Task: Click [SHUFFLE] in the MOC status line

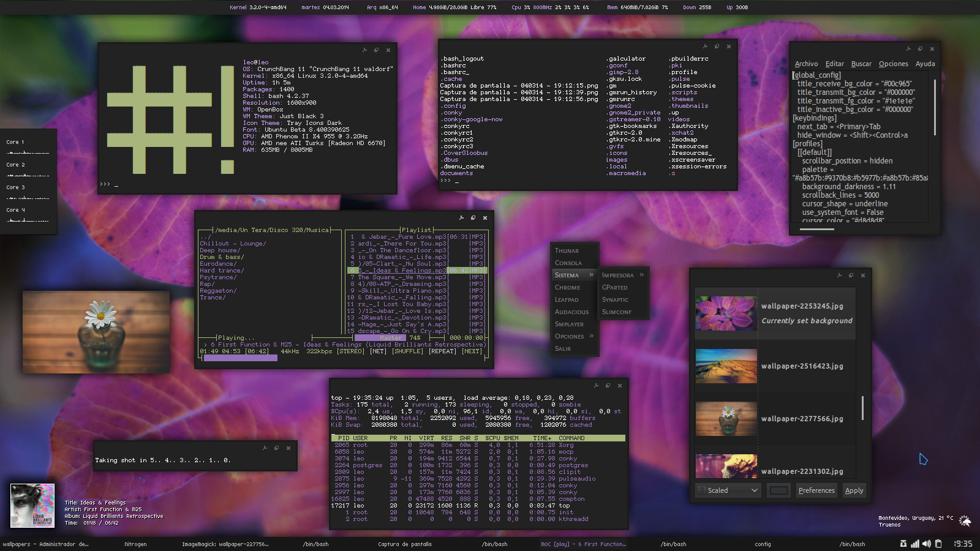Action: click(x=407, y=351)
